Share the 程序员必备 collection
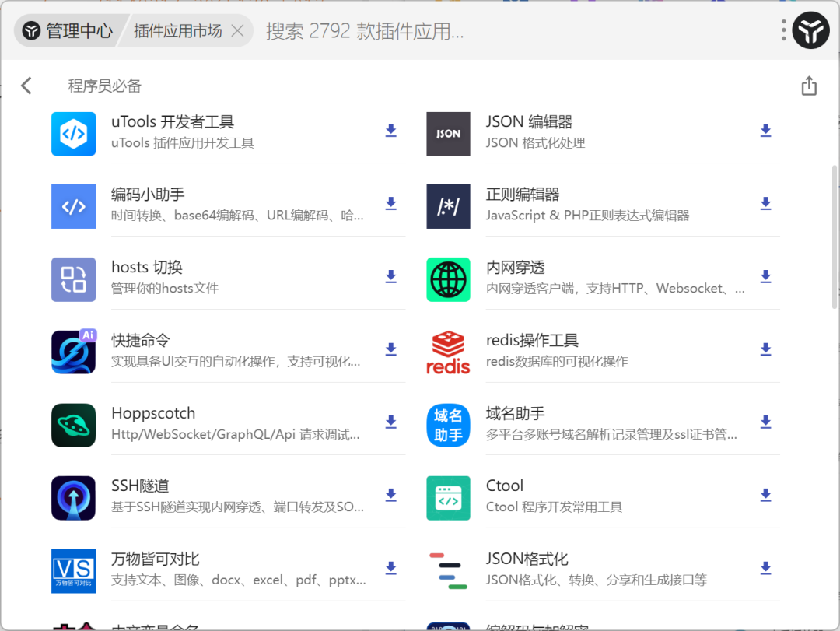The height and width of the screenshot is (631, 840). pyautogui.click(x=809, y=86)
